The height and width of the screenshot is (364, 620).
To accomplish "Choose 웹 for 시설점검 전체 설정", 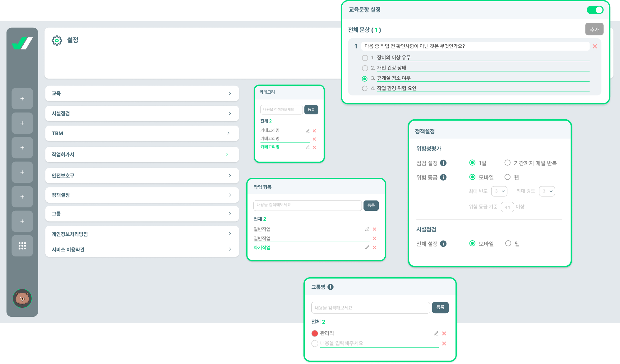I will [x=508, y=243].
